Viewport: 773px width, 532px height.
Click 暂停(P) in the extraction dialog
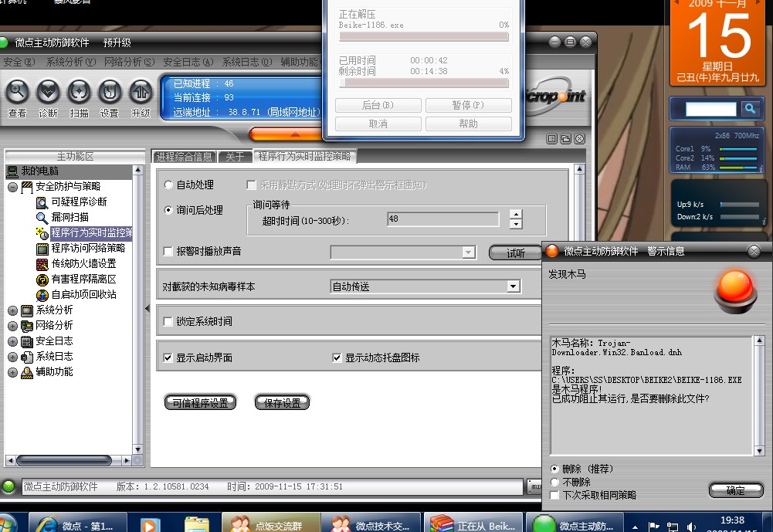(x=468, y=106)
